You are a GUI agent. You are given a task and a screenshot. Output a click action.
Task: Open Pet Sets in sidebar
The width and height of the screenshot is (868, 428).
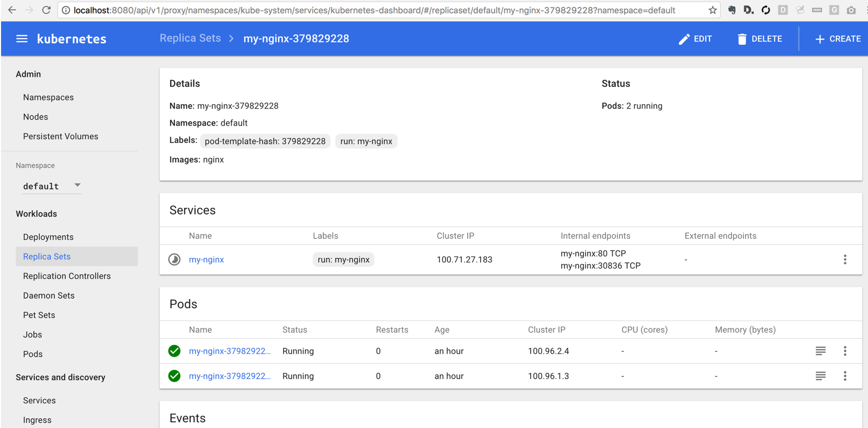(39, 315)
